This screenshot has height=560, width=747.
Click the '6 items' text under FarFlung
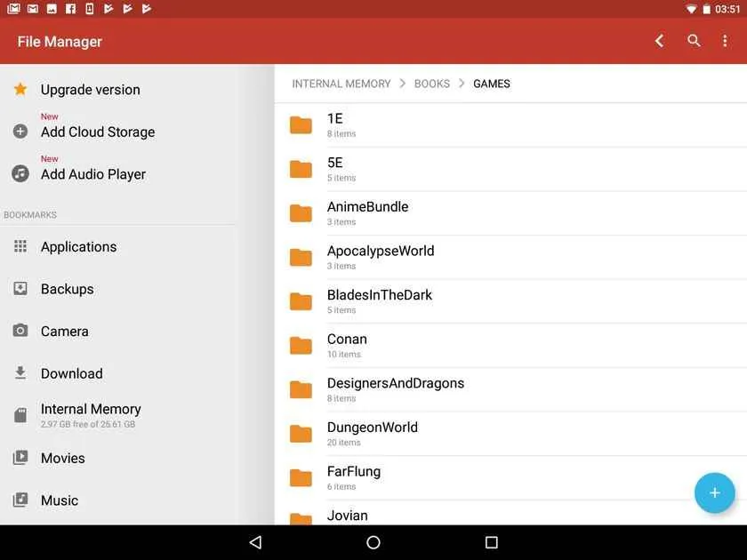pos(341,487)
